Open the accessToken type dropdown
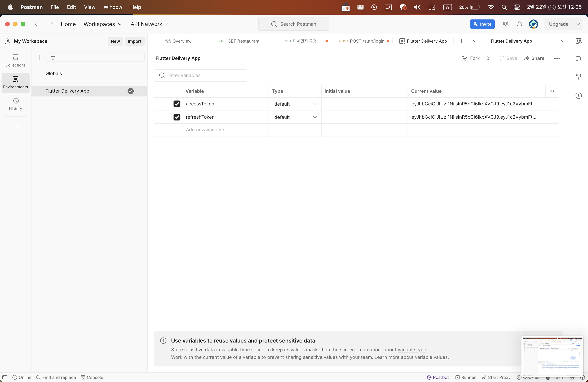Screen dimensions: 588x382 click(x=295, y=104)
